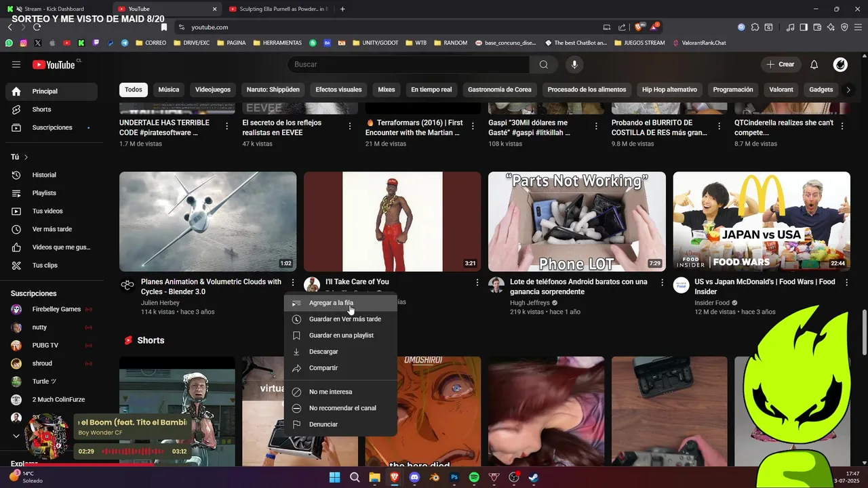Open Shorts in the sidebar
This screenshot has height=488, width=868.
(52, 109)
